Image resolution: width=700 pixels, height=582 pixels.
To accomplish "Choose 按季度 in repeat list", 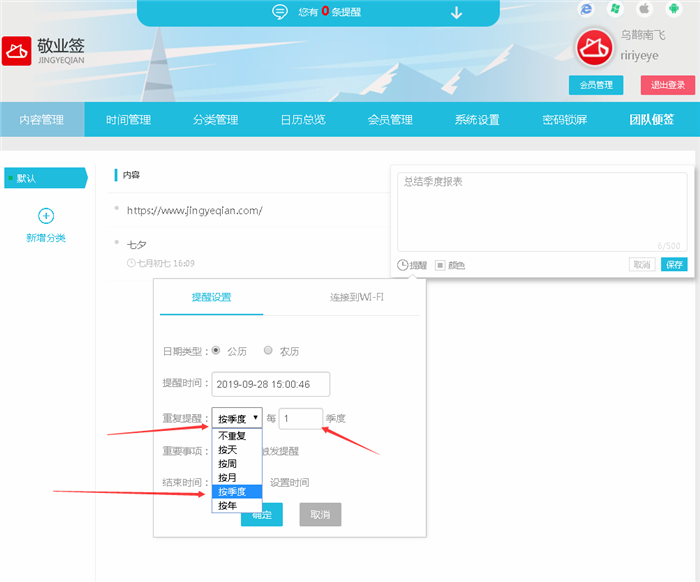I will [x=237, y=491].
